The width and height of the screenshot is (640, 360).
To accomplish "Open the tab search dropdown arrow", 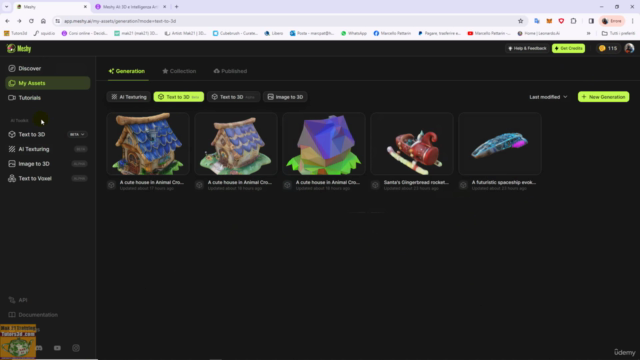I will point(7,7).
